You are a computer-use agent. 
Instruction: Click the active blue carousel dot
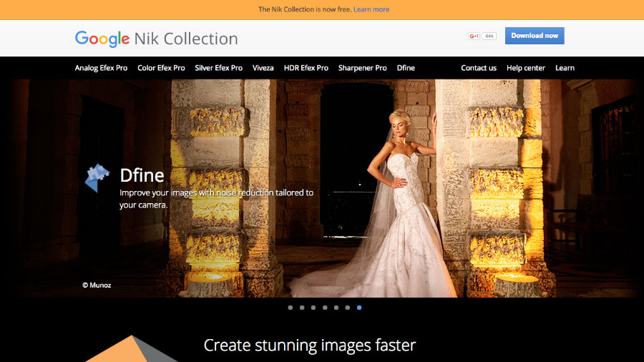tap(359, 308)
